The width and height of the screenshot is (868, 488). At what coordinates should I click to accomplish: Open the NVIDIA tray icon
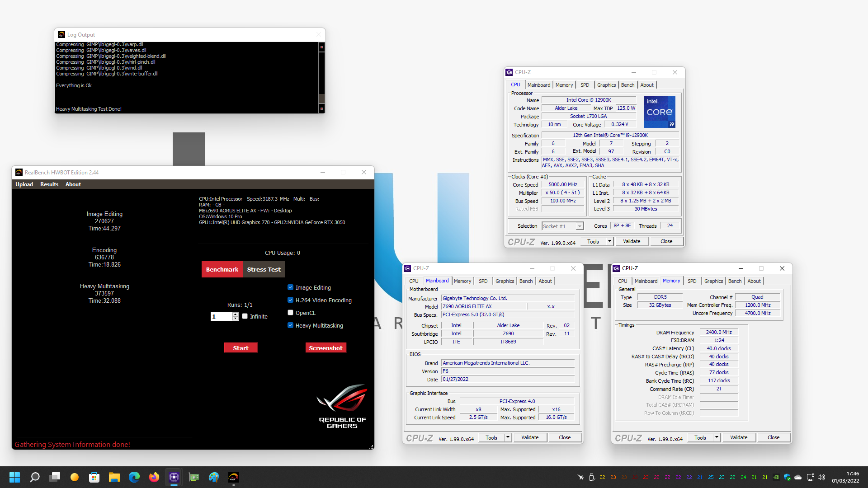pyautogui.click(x=776, y=477)
